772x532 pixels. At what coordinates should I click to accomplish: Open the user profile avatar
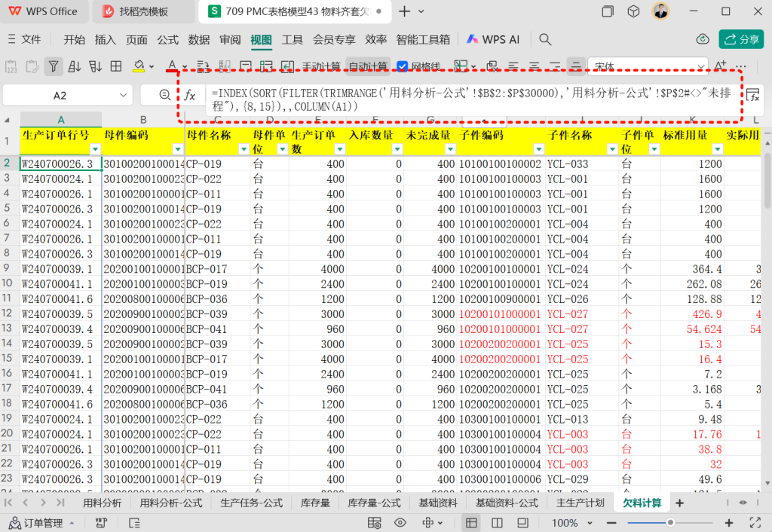tap(660, 11)
